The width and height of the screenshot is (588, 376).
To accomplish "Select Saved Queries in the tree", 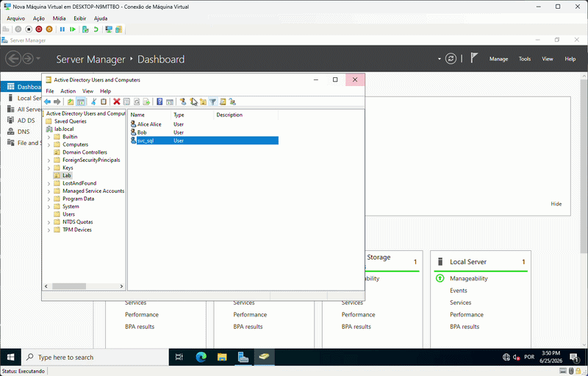I will 70,121.
